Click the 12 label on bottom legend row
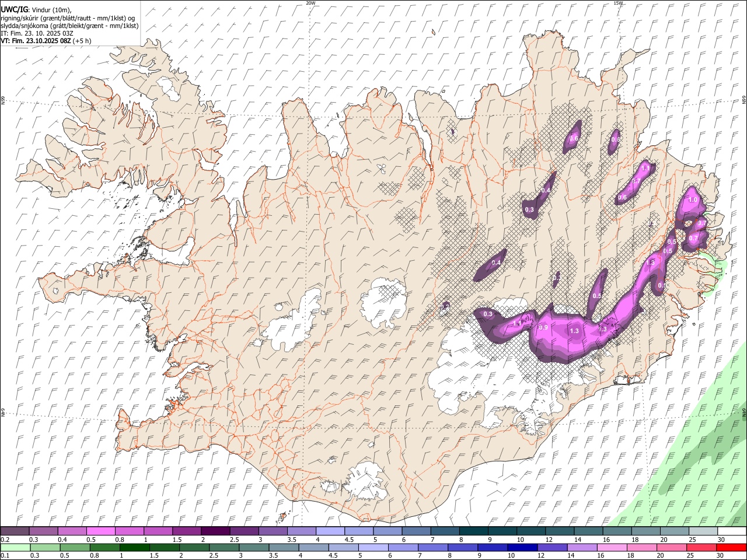747x560 pixels. pos(542,555)
